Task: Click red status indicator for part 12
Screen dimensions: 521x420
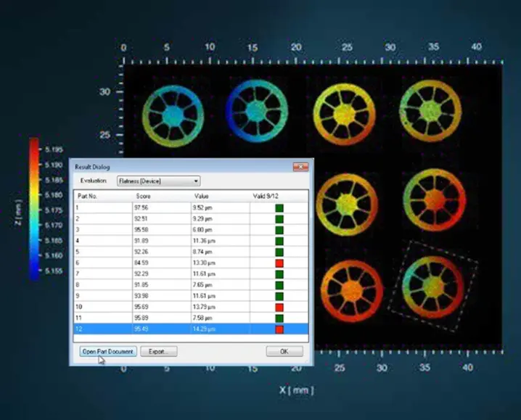Action: [279, 330]
